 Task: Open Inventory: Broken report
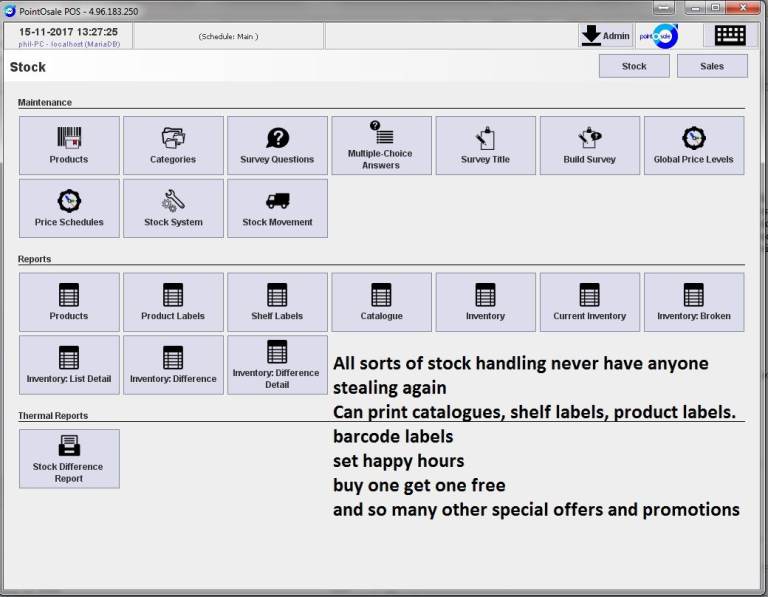(693, 302)
